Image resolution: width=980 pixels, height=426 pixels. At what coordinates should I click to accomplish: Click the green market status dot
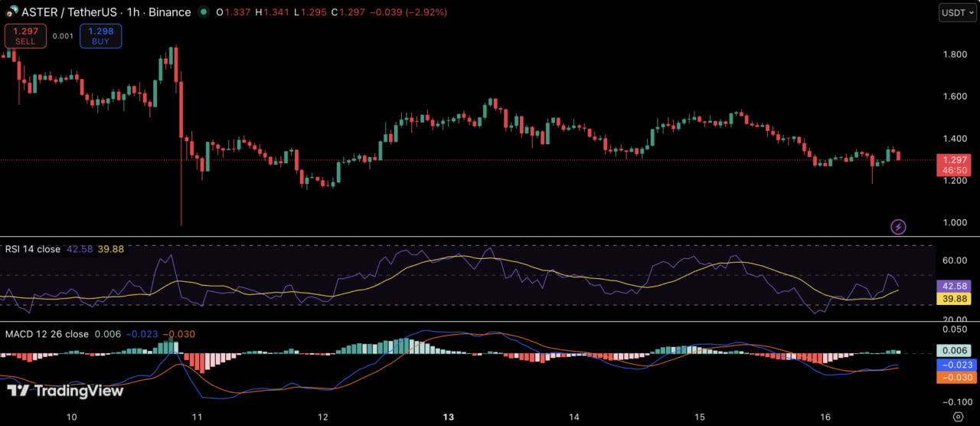(x=203, y=12)
